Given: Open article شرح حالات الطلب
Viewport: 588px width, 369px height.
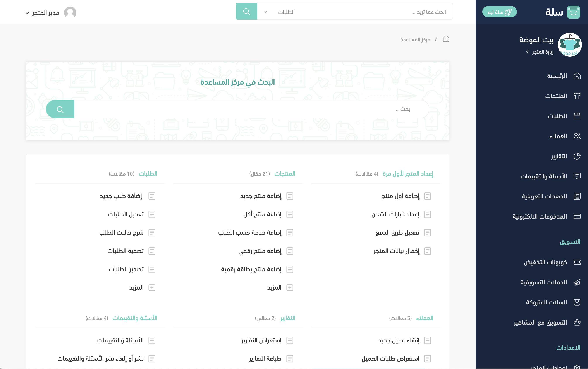Looking at the screenshot, I should [x=121, y=233].
